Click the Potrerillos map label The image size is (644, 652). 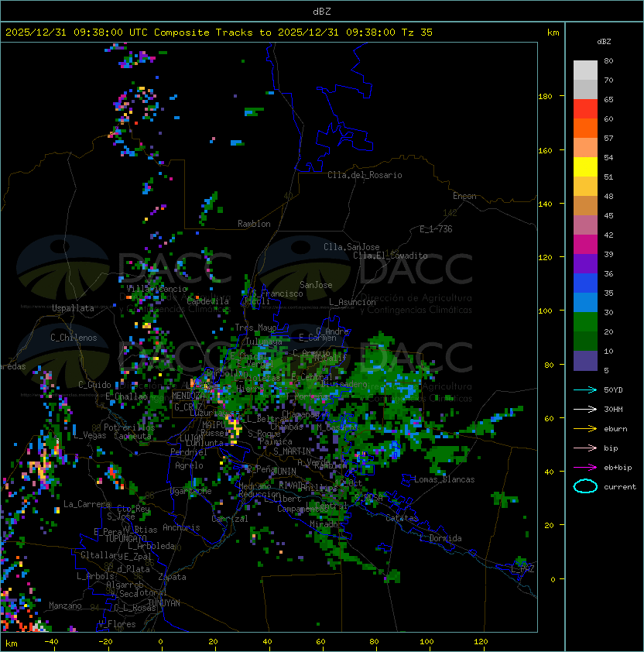tap(129, 427)
